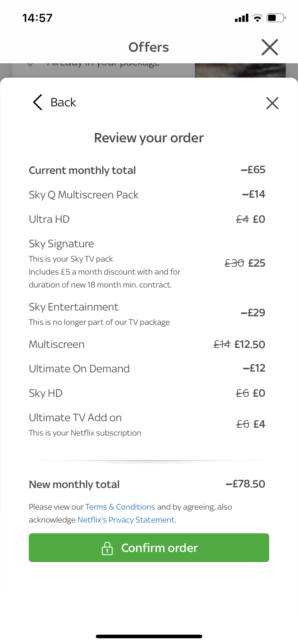This screenshot has height=644, width=298.
Task: Tap the New monthly total amount £78.50
Action: click(x=245, y=484)
